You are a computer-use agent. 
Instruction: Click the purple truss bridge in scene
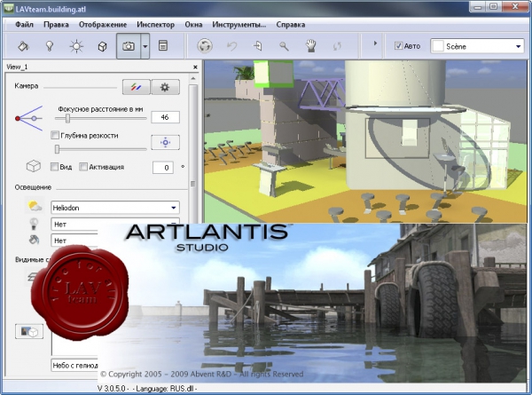coord(321,92)
